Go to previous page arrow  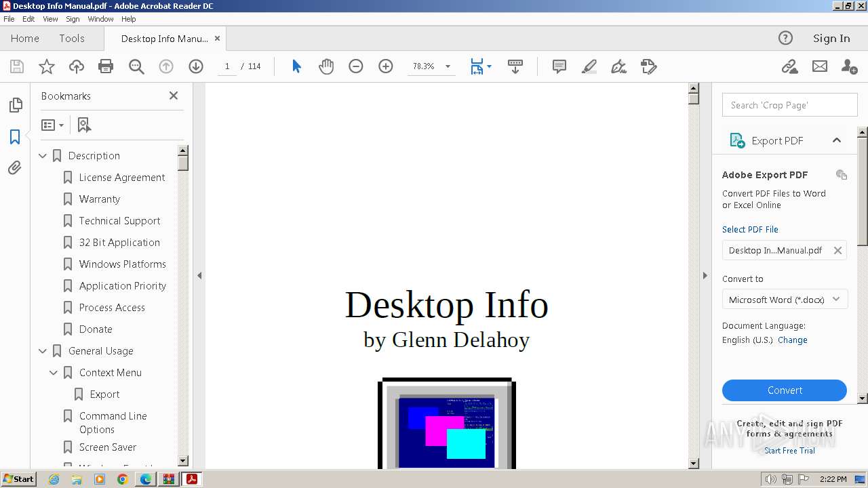point(166,66)
